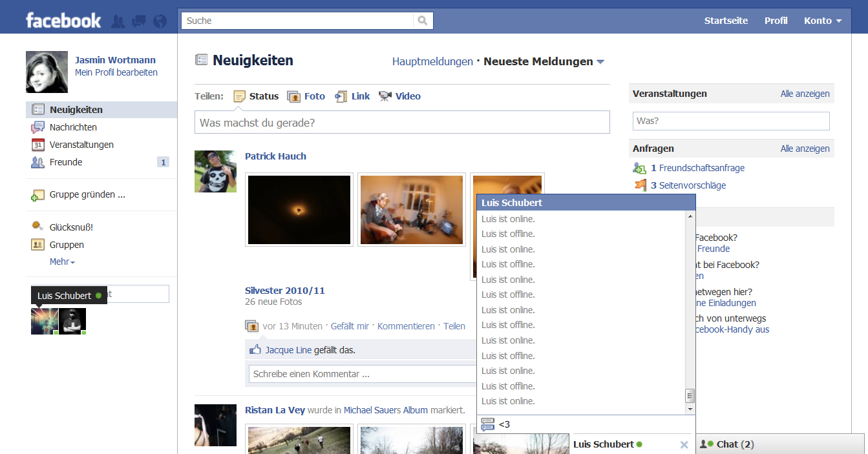Click Alle anzeigen next to Anfragen
The height and width of the screenshot is (454, 868).
tap(805, 149)
